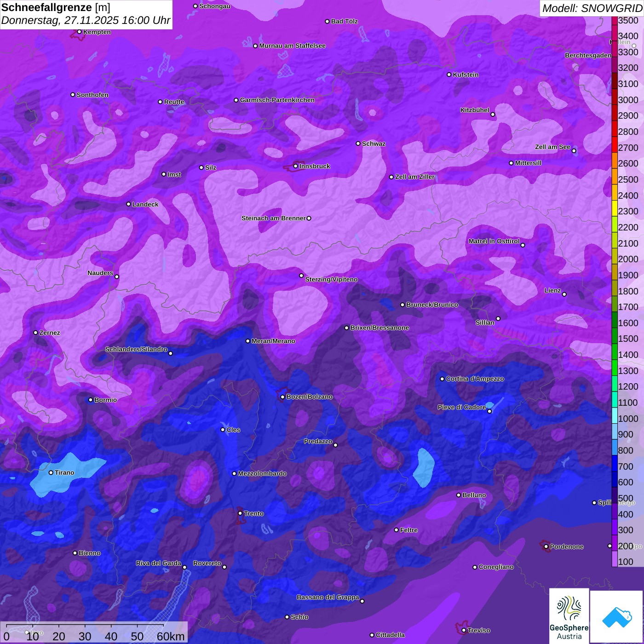The width and height of the screenshot is (644, 644).
Task: Click the Lienz label
Action: click(x=552, y=290)
